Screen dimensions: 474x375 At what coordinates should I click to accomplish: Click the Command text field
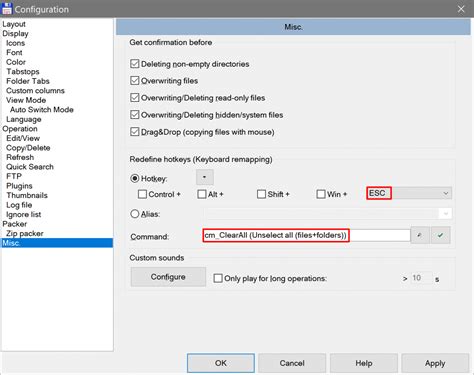point(306,235)
